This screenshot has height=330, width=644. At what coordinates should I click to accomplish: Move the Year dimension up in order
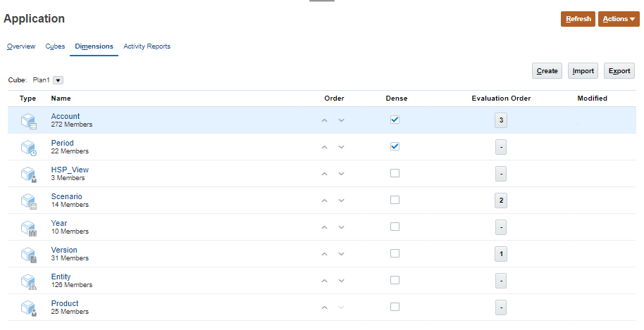(x=324, y=227)
